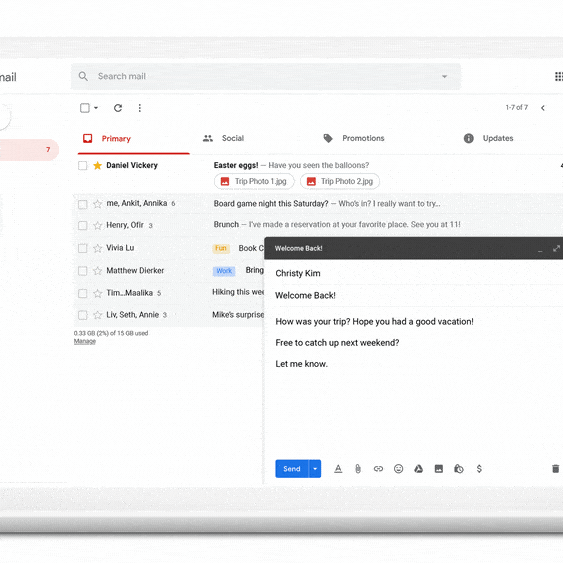
Task: Insert emoji with the smiley icon
Action: (398, 469)
